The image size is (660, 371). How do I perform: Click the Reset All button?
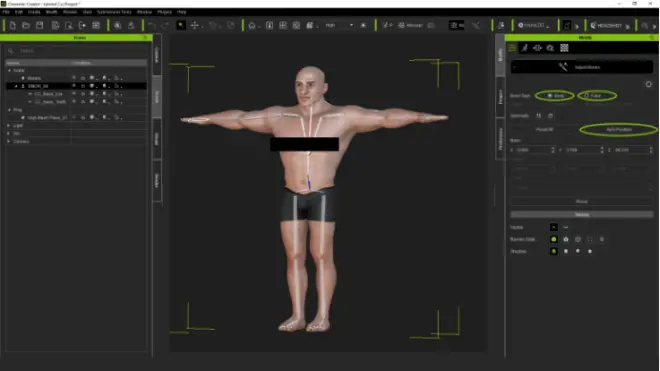tap(544, 130)
